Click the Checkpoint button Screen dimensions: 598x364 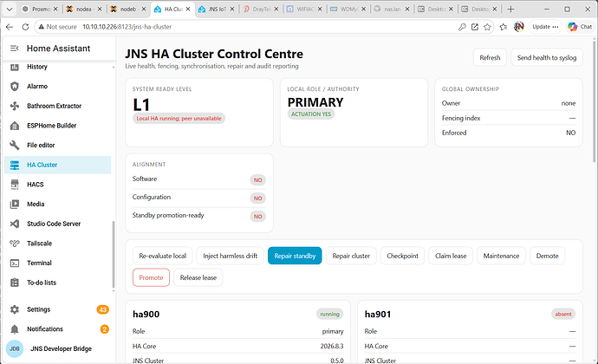(402, 256)
